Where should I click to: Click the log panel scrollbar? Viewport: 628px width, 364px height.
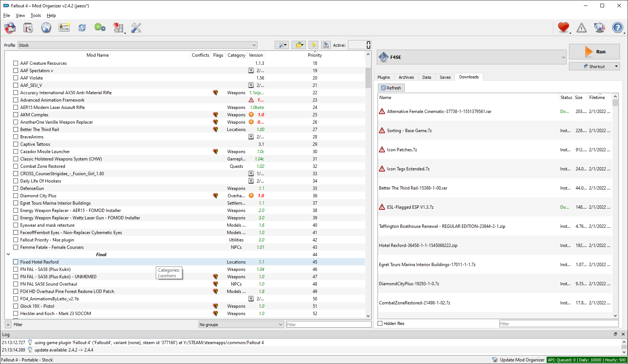point(624,346)
